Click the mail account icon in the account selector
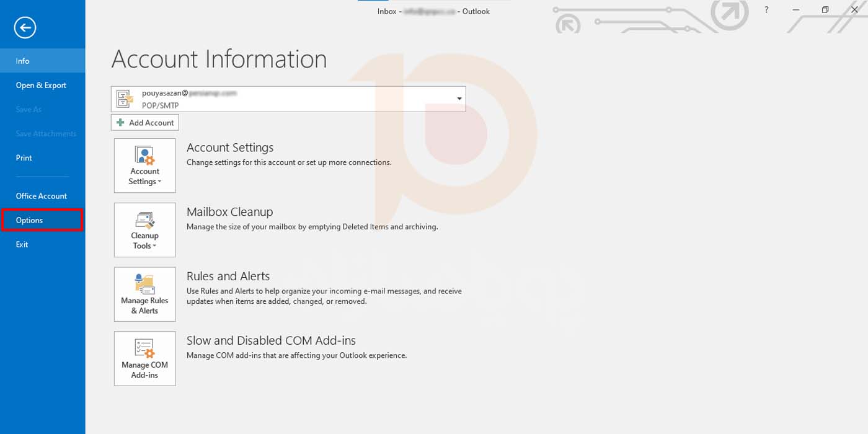868x434 pixels. [125, 99]
